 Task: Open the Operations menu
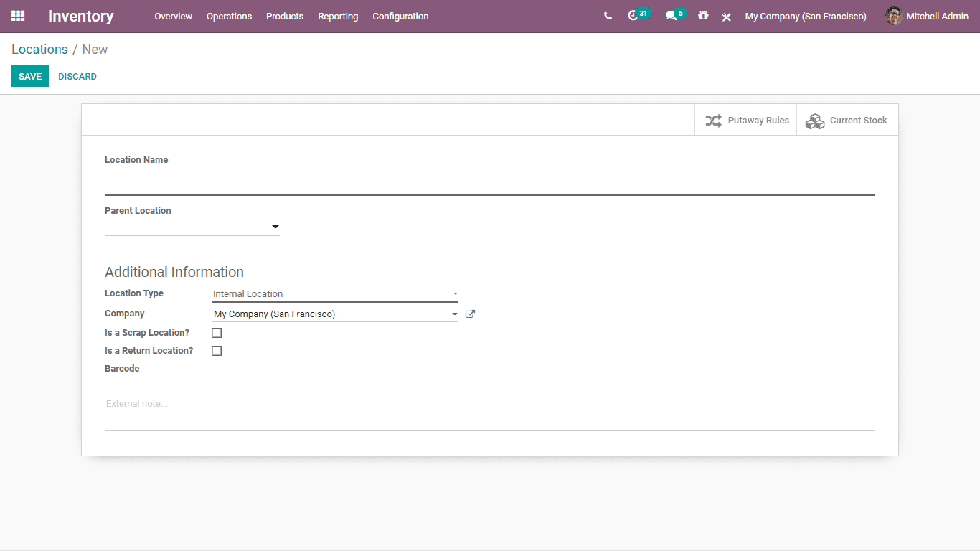pos(229,16)
